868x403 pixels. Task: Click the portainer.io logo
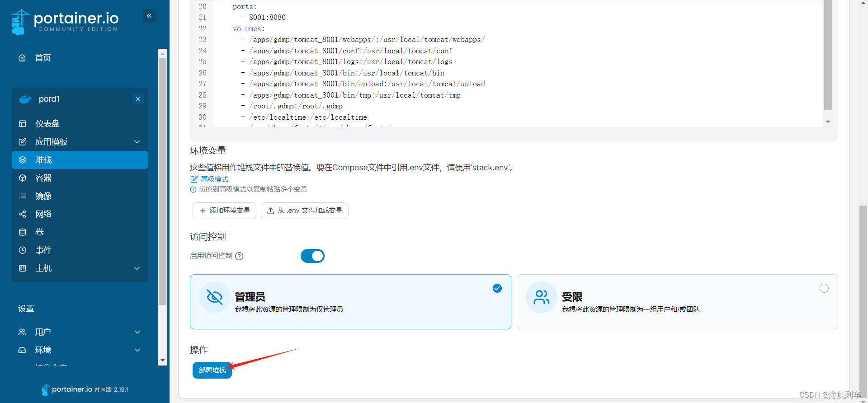click(65, 22)
